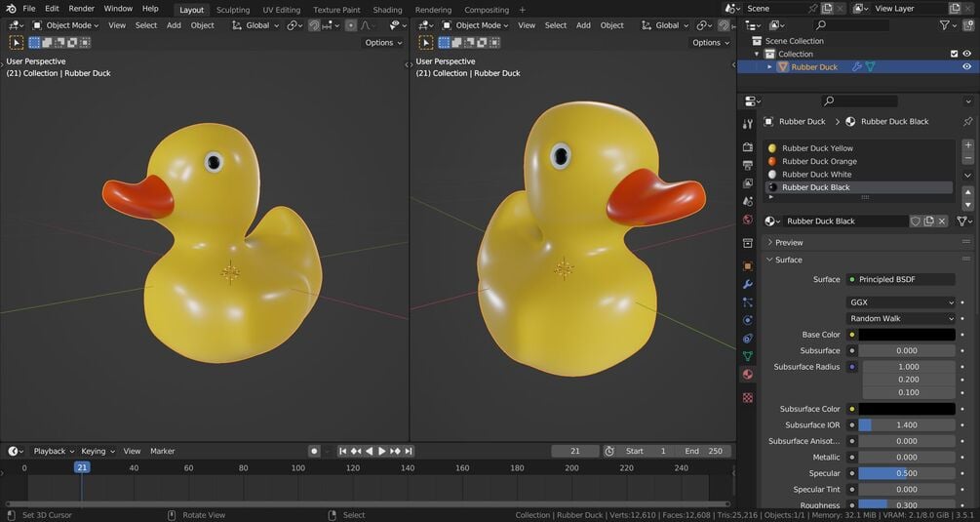Open the GGX distribution dropdown
The height and width of the screenshot is (522, 980).
click(901, 301)
